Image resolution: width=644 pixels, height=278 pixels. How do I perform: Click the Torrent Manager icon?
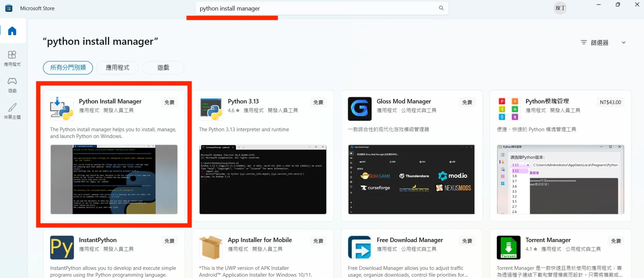509,247
